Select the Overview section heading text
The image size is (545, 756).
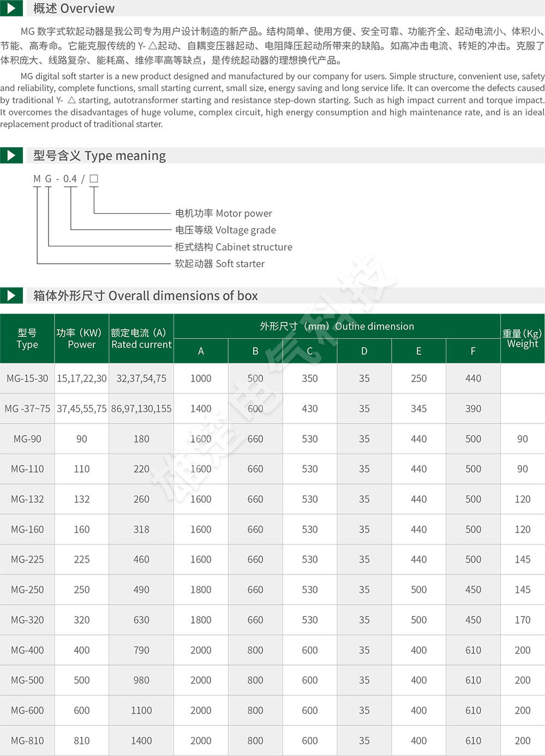click(74, 8)
